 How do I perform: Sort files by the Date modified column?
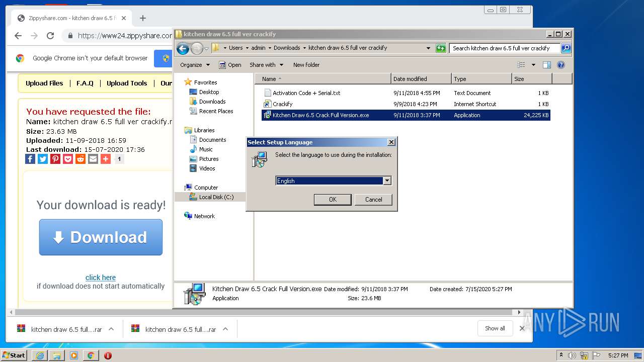(x=421, y=79)
